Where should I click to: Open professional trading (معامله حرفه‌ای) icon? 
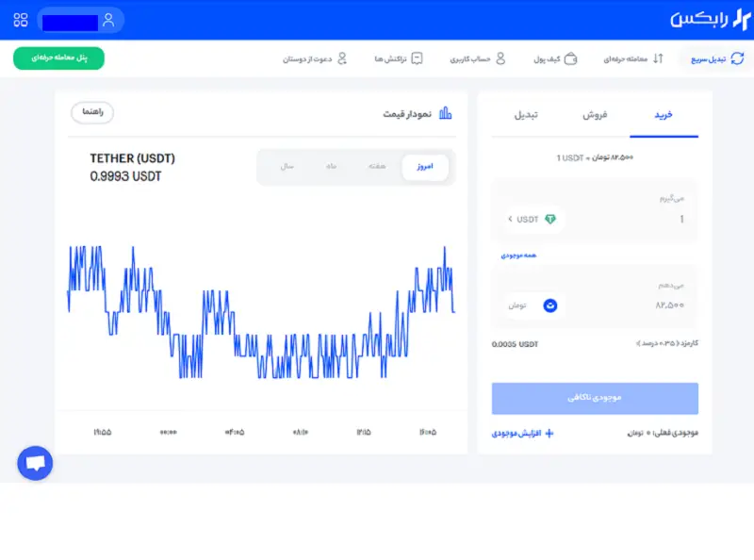(x=658, y=58)
